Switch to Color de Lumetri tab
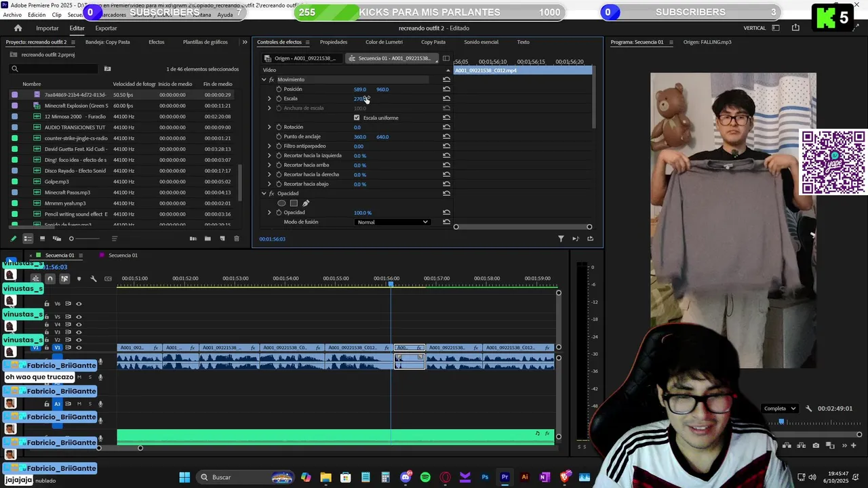Screen dimensions: 868x488 [384, 42]
